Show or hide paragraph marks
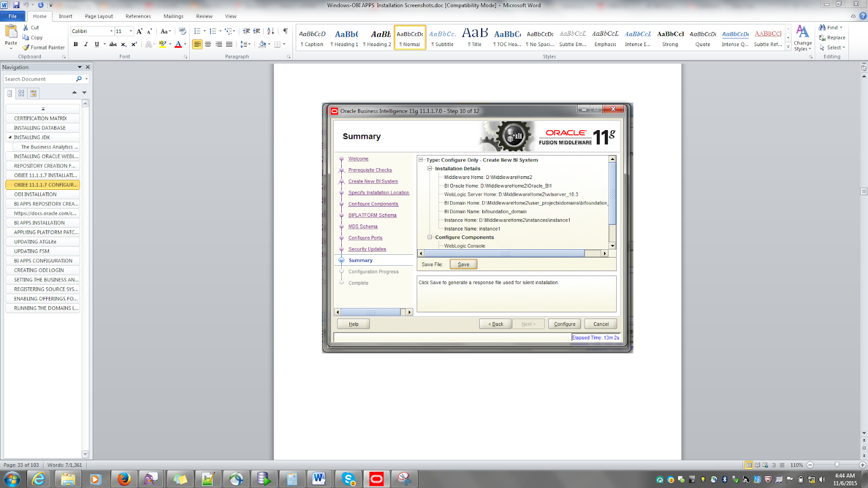The width and height of the screenshot is (868, 488). pos(285,31)
